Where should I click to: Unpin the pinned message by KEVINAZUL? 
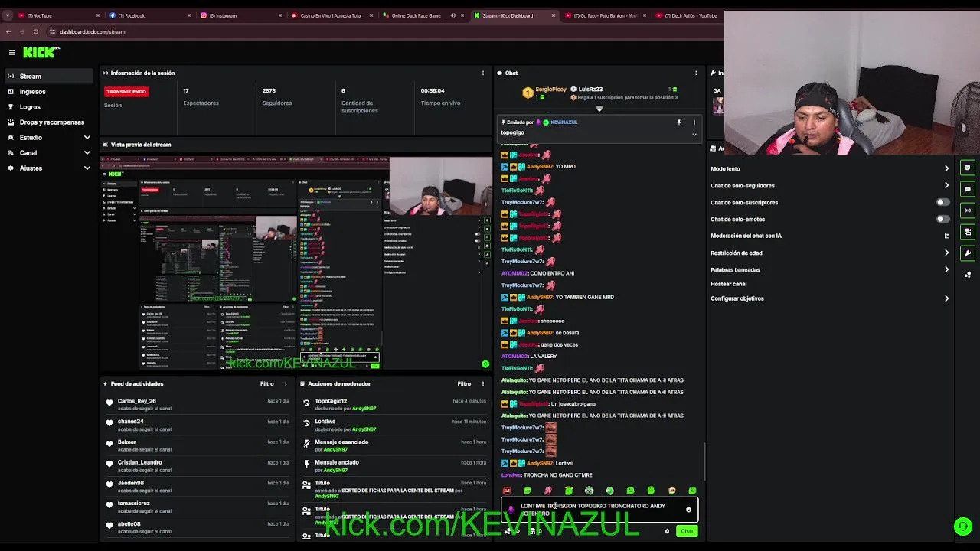tap(678, 122)
